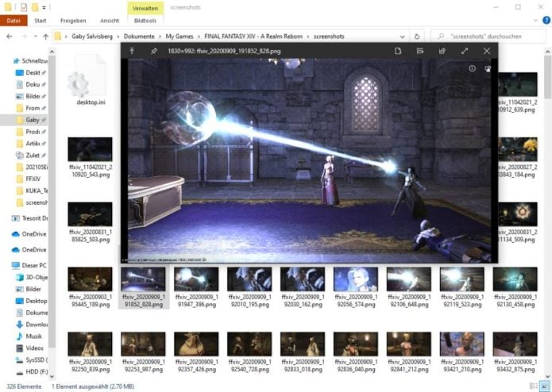Navigate up one folder level
This screenshot has width=552, height=392.
tap(44, 37)
